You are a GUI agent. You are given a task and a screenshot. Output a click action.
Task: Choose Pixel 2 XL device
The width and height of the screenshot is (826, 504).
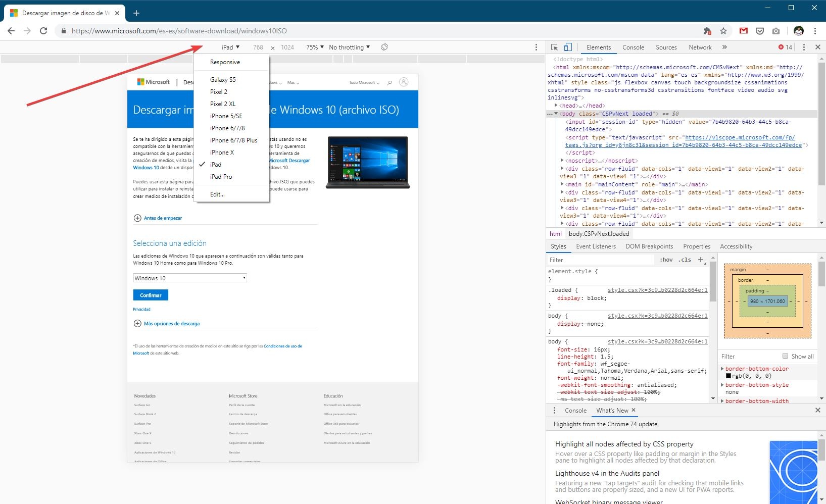(x=231, y=104)
